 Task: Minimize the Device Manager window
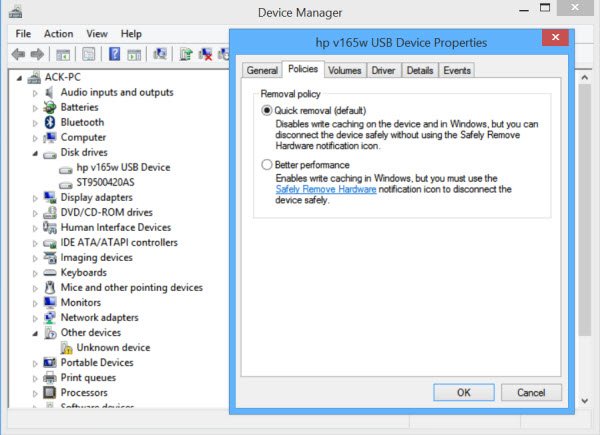tap(524, 10)
